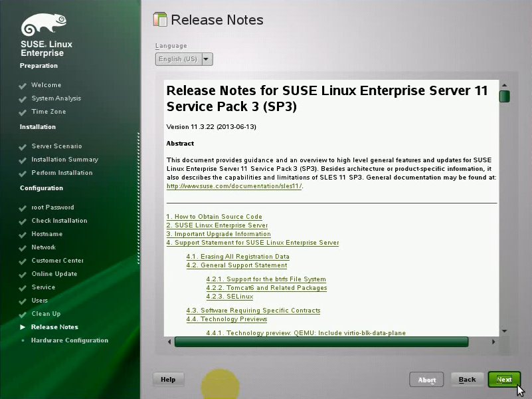Click the checkmark icon beside Time Zone

coord(23,112)
